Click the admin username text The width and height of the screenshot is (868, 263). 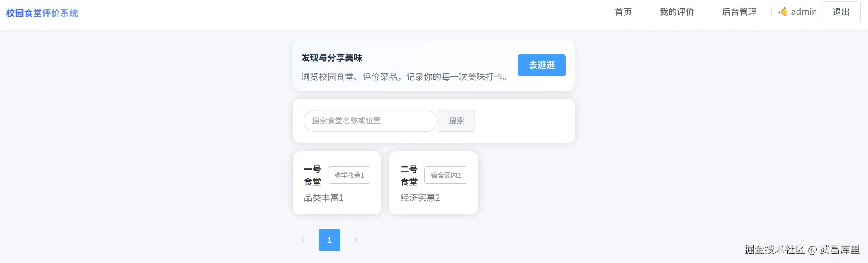click(803, 12)
